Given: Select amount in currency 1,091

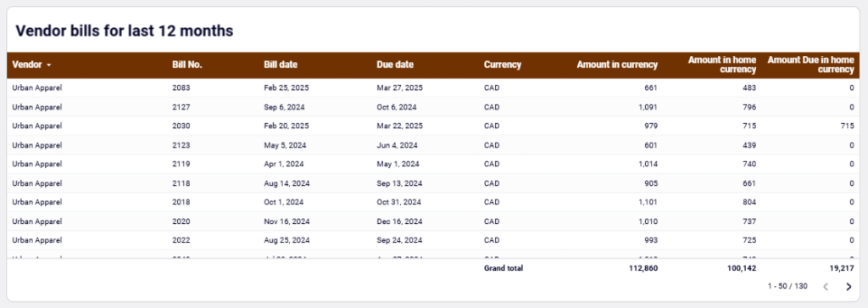Looking at the screenshot, I should coord(648,107).
